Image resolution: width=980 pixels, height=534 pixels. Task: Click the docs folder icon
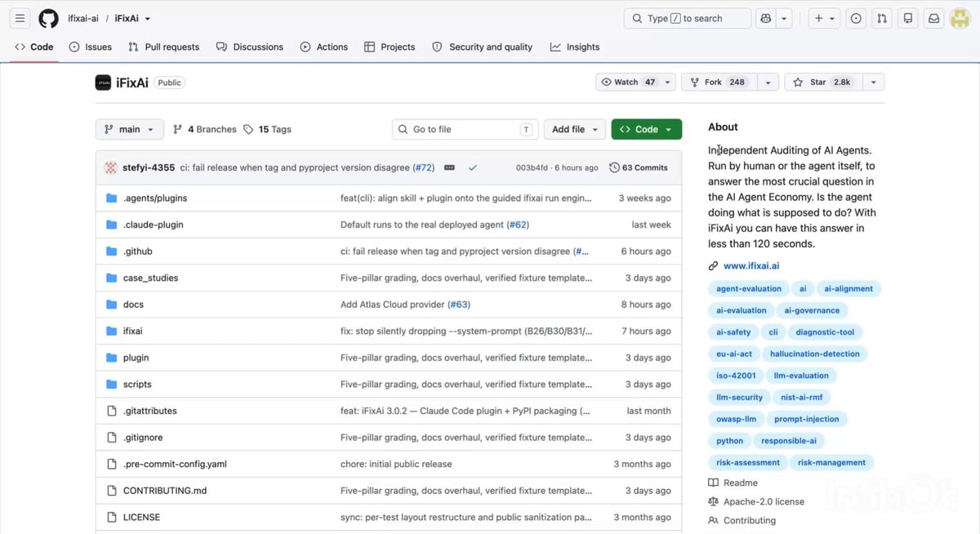[112, 305]
